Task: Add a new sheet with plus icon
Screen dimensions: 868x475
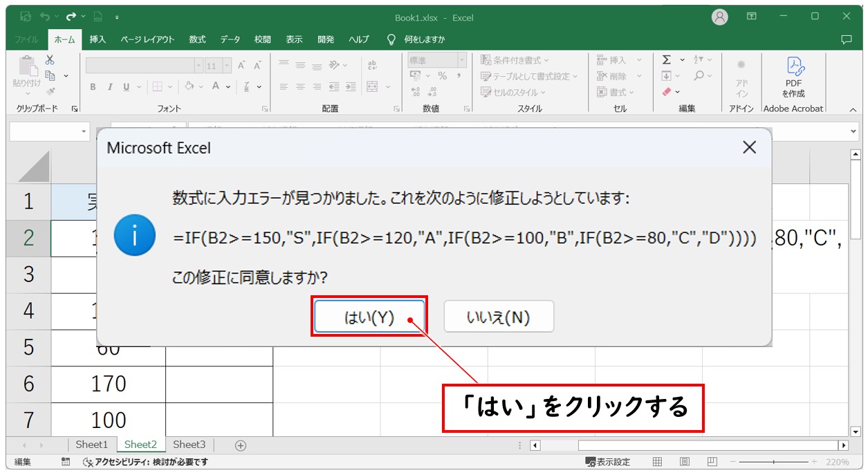Action: [241, 445]
